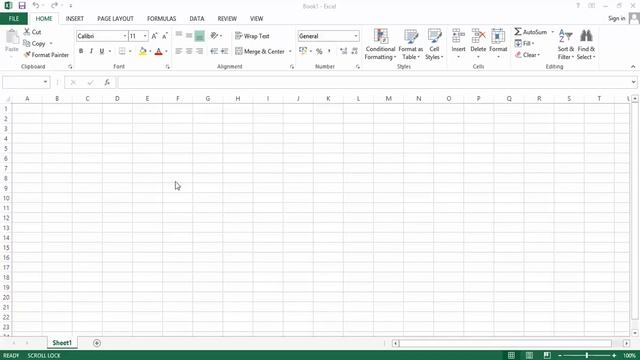Click the Borders icon
Screen dimensions: 640x360
point(122,51)
